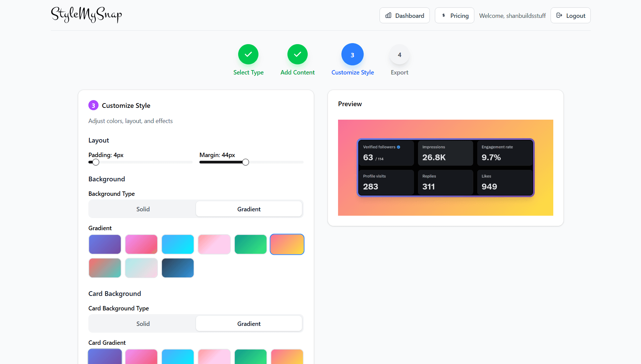Pick the purple-blue background gradient swatch
Screen dimensions: 641x364
coord(105,244)
